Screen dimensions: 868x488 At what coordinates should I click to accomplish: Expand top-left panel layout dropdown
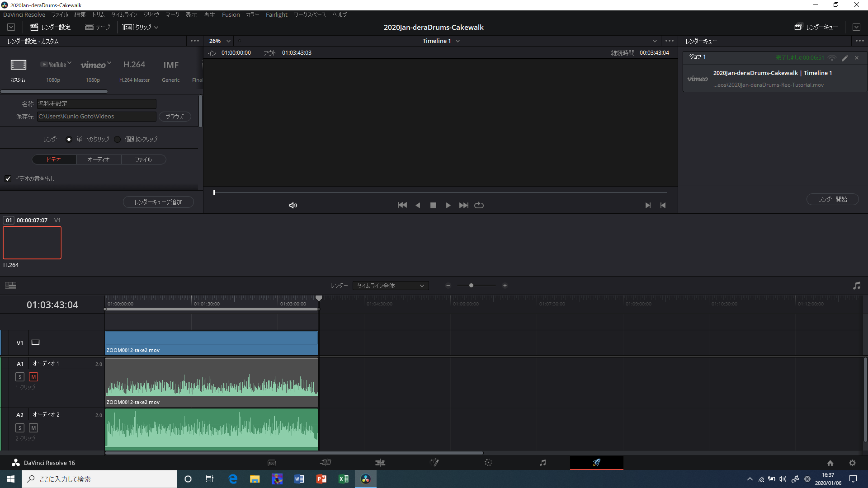click(x=11, y=27)
